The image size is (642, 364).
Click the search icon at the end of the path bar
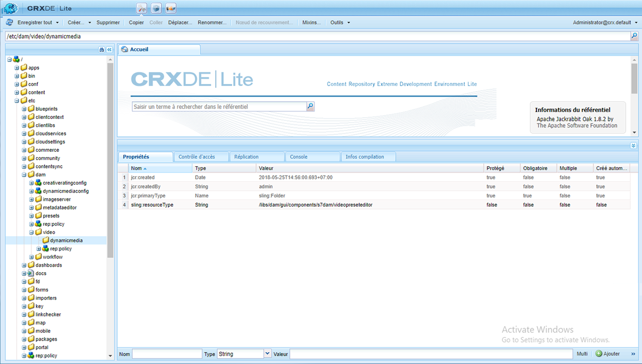[x=634, y=36]
